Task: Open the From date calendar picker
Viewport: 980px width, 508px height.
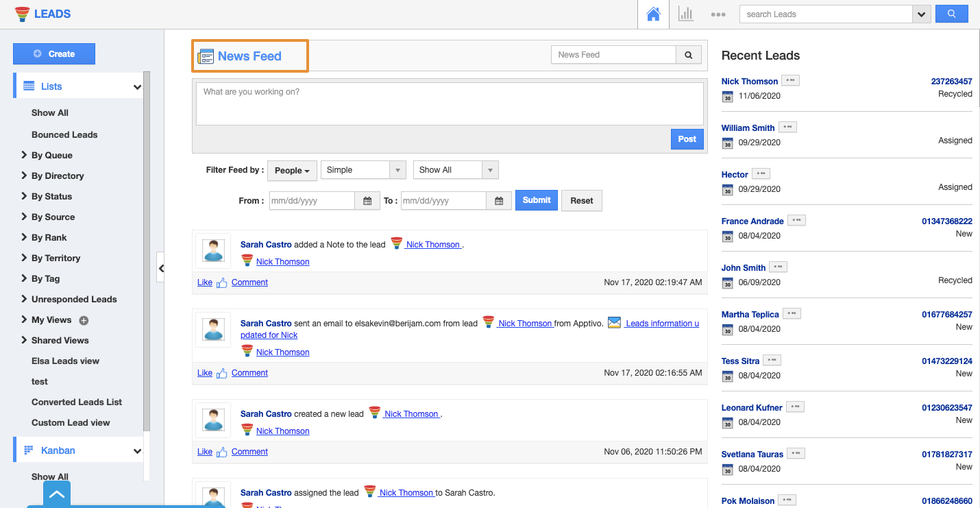Action: tap(367, 201)
